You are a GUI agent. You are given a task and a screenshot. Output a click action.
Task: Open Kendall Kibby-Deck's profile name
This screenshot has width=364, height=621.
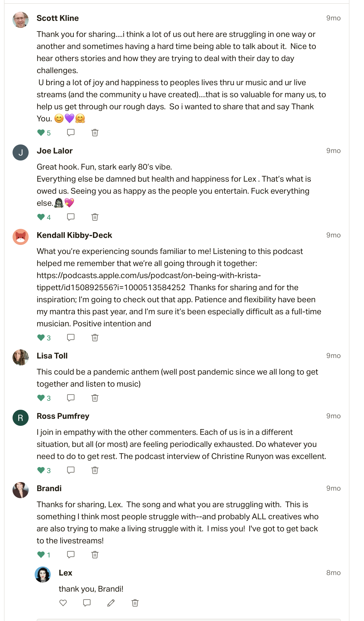(74, 235)
